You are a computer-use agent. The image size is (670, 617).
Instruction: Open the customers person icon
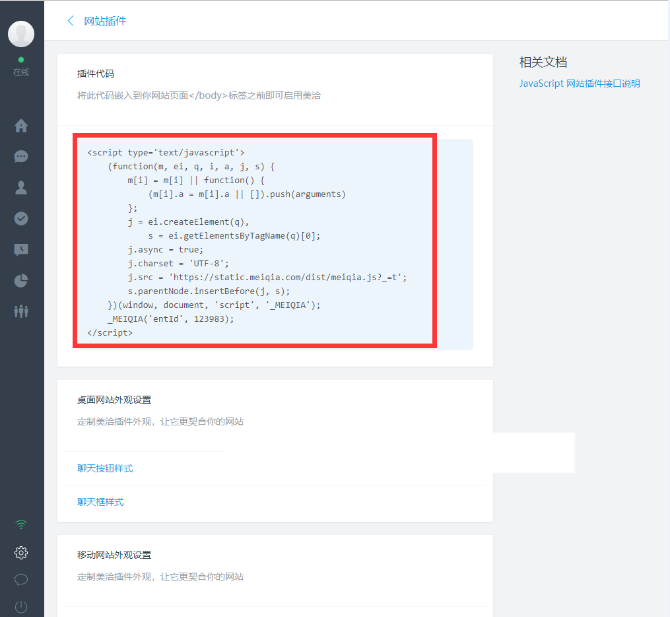click(21, 188)
